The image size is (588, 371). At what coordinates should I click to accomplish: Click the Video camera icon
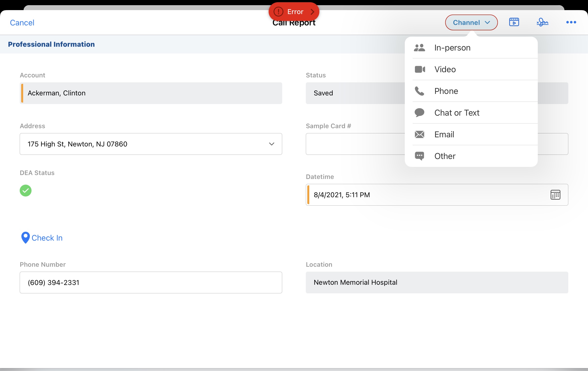pos(420,69)
